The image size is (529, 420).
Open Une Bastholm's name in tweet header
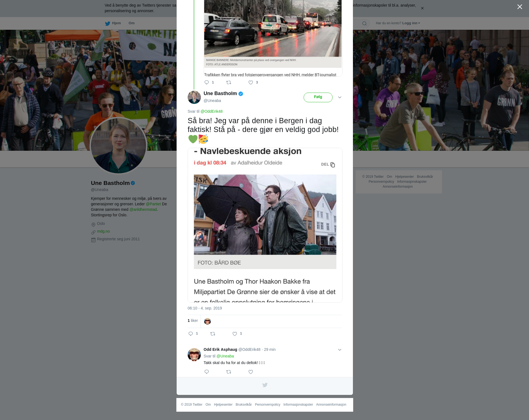[x=220, y=93]
